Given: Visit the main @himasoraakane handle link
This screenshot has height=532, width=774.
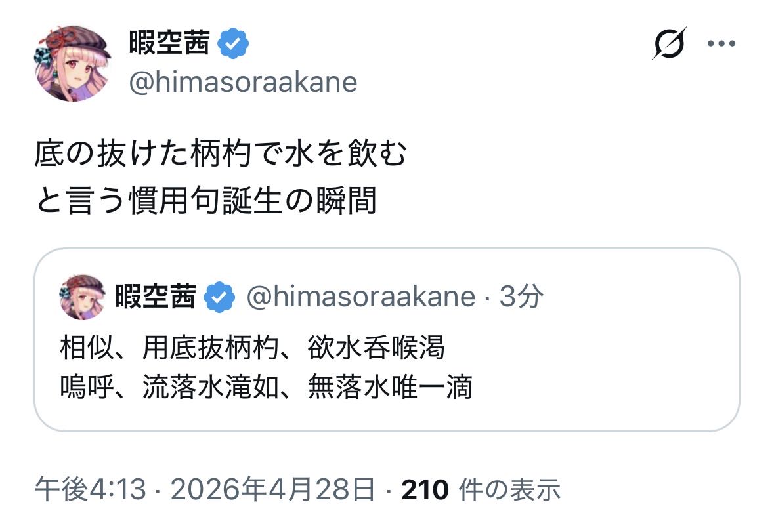Looking at the screenshot, I should [243, 83].
